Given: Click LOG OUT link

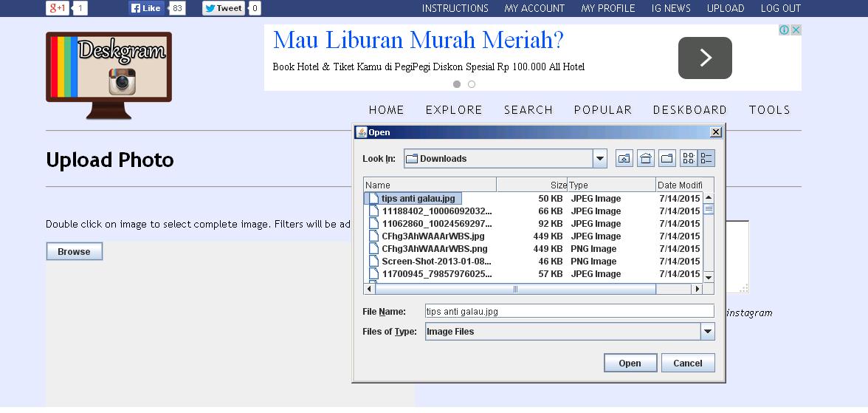Looking at the screenshot, I should [x=781, y=8].
